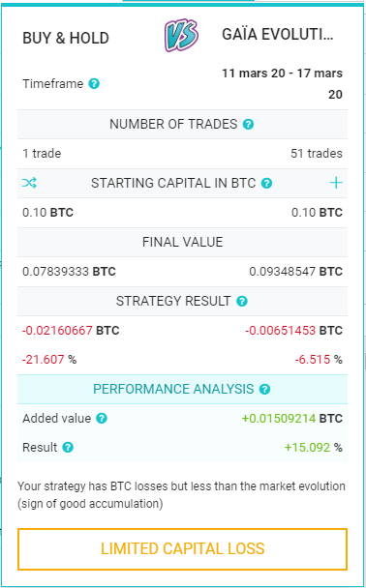Click the -21.607 % buy and hold result
This screenshot has width=366, height=588.
pyautogui.click(x=49, y=360)
